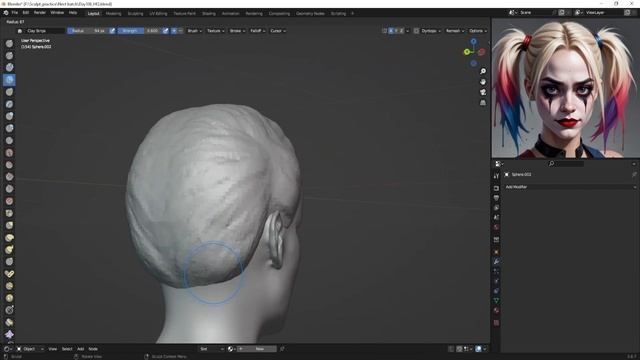This screenshot has height=360, width=640.
Task: Select the Crease brush tool
Action: tap(9, 140)
